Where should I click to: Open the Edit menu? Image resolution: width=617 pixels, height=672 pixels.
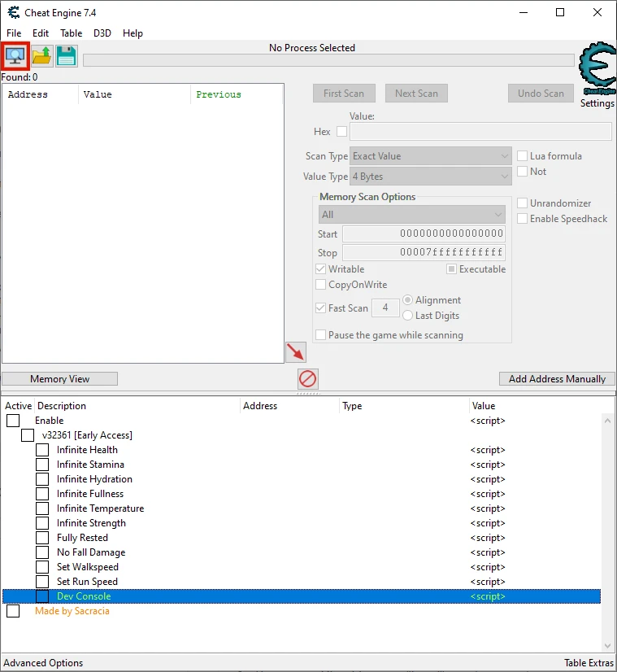click(x=41, y=33)
